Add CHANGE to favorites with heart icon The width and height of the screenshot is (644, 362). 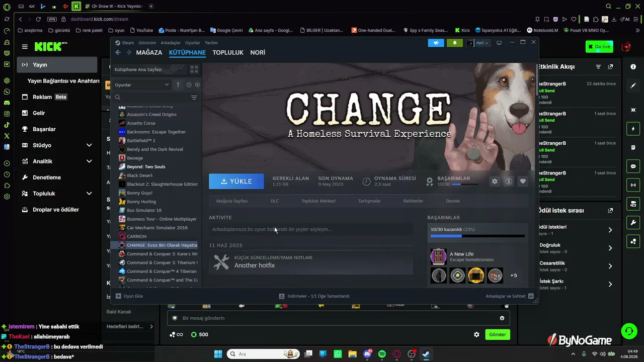(523, 181)
